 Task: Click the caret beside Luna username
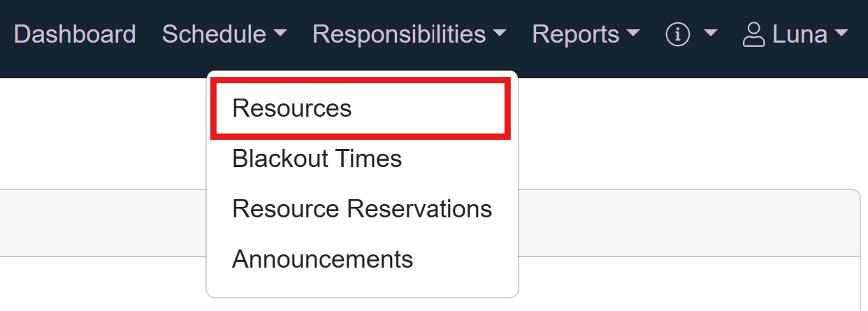pos(841,34)
